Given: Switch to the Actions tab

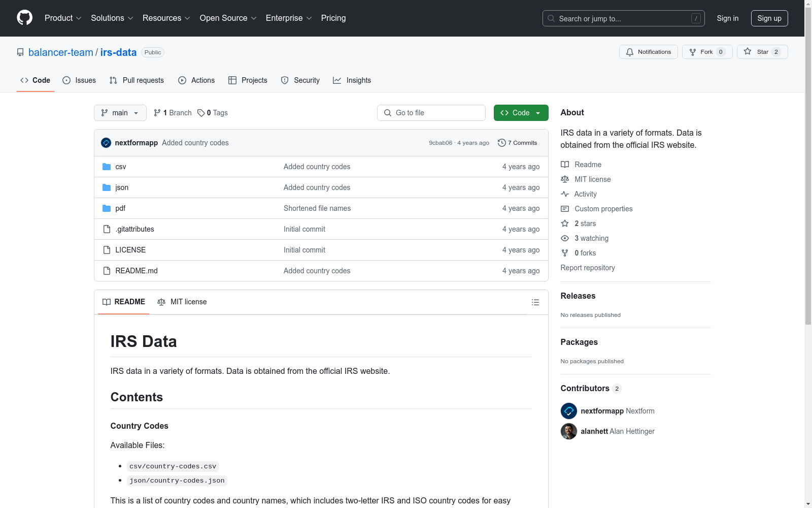Looking at the screenshot, I should pyautogui.click(x=196, y=80).
